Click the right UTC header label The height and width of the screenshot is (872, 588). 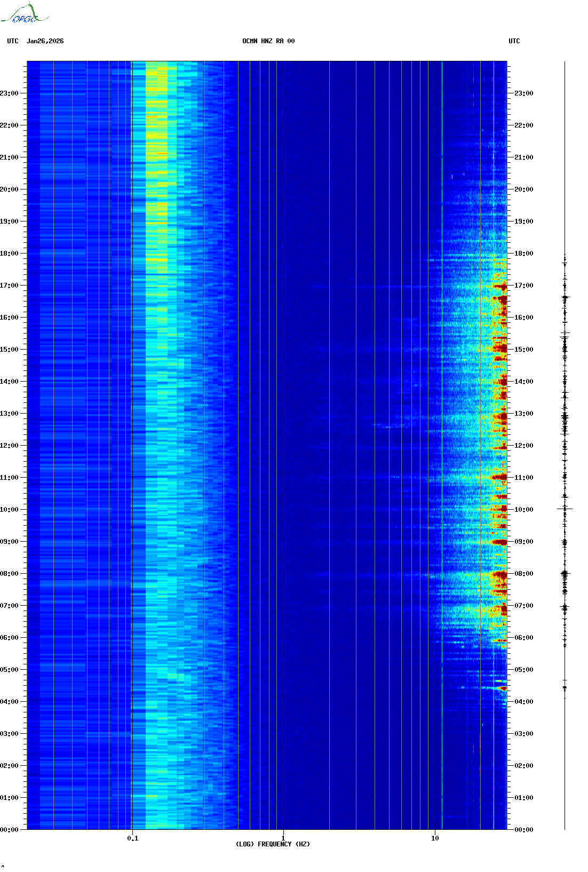click(x=514, y=41)
